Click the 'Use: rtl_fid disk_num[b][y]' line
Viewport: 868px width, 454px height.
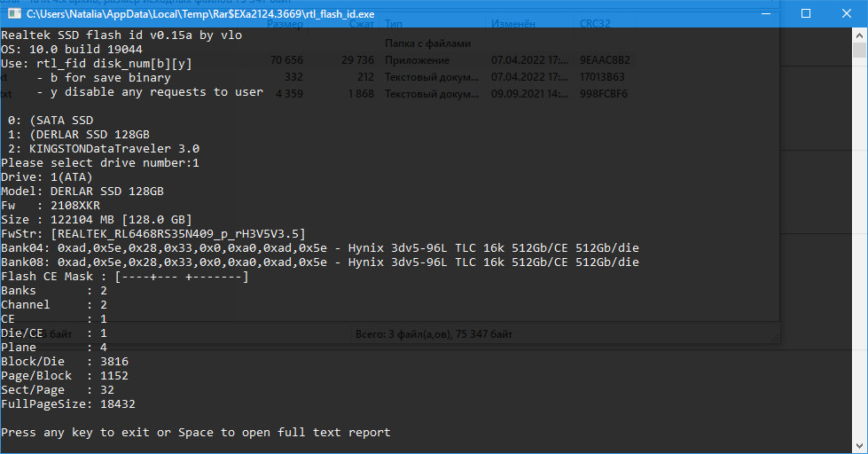coord(97,64)
